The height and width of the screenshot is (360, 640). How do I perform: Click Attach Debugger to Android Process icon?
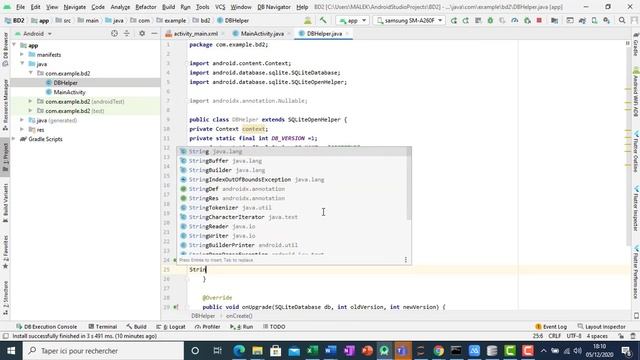pos(527,20)
